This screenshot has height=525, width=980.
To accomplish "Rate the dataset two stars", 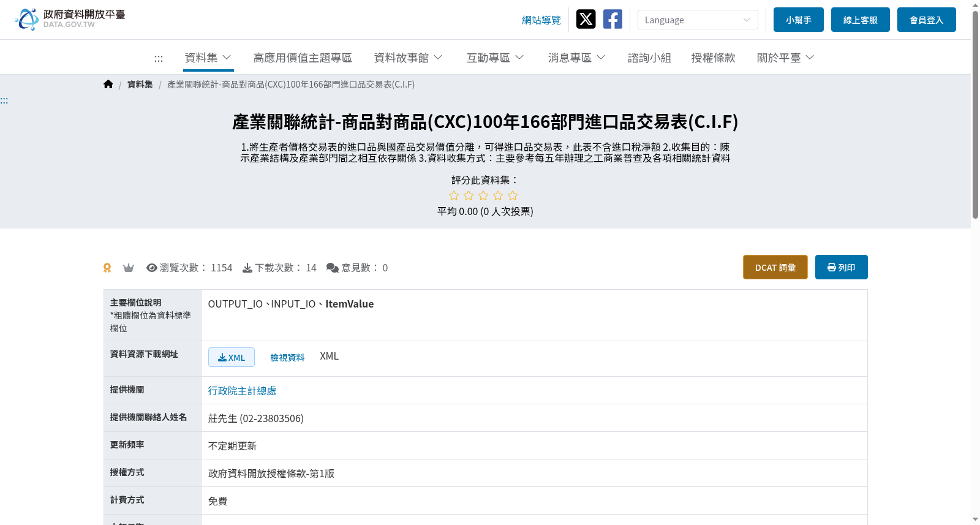I will click(x=469, y=195).
